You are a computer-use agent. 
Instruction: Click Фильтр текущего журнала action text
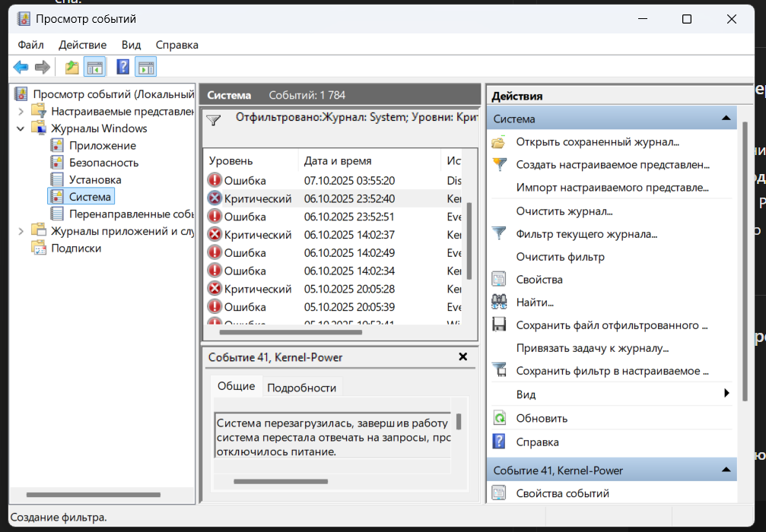[586, 234]
